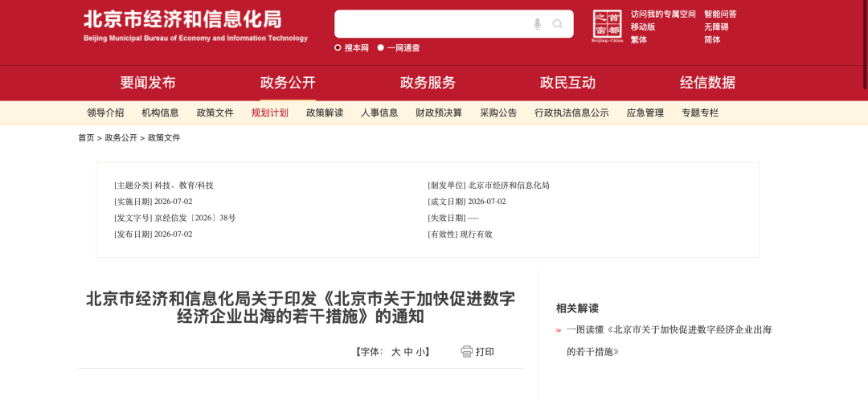Click 政务公开 in the breadcrumb
Viewport: 868px width, 400px height.
[x=121, y=138]
